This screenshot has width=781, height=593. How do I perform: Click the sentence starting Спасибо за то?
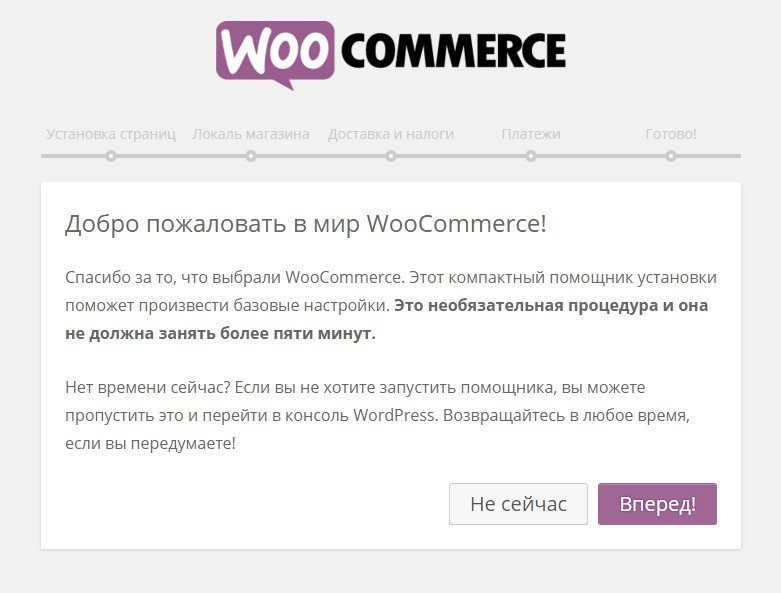234,277
